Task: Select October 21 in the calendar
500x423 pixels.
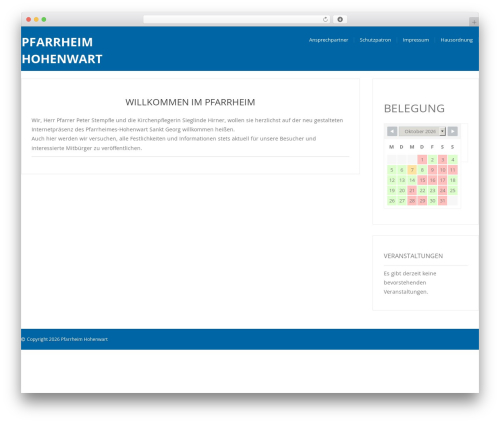Action: click(x=412, y=191)
